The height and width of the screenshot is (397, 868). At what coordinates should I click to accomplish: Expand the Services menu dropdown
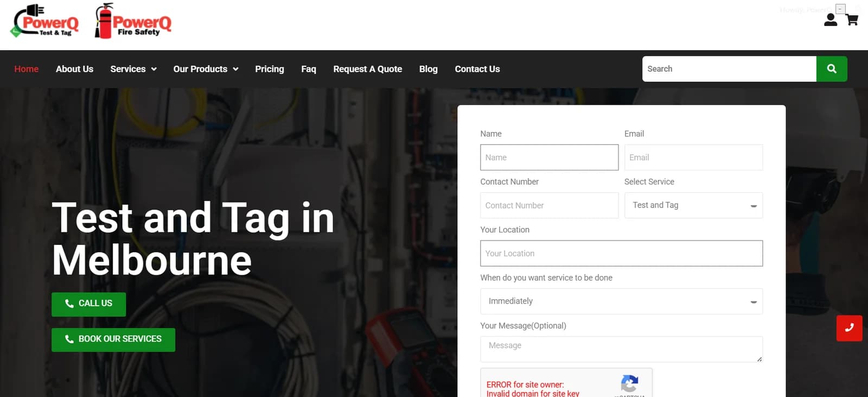(x=133, y=69)
